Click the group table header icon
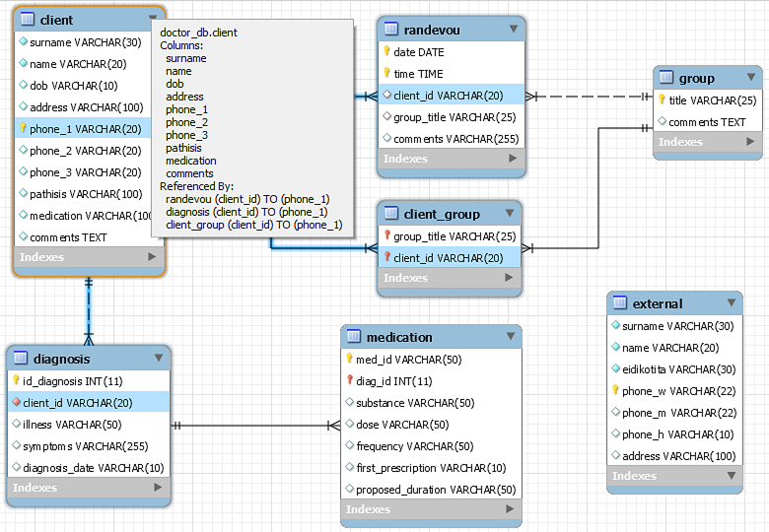The height and width of the screenshot is (532, 769). [x=666, y=77]
